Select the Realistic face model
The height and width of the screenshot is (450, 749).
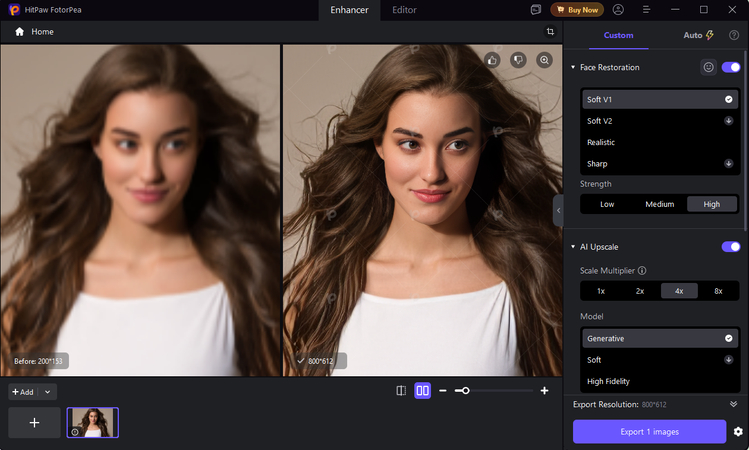pyautogui.click(x=660, y=142)
